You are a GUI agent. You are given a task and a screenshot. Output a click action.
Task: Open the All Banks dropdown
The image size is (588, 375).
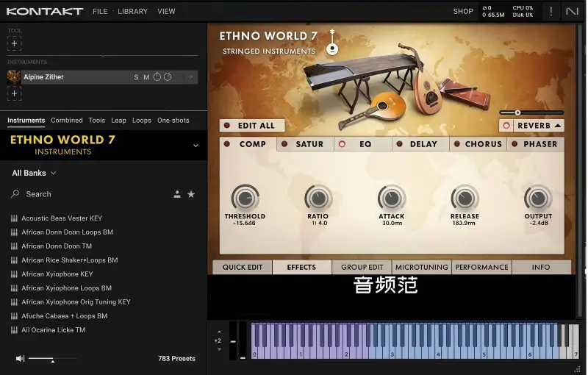pyautogui.click(x=34, y=173)
